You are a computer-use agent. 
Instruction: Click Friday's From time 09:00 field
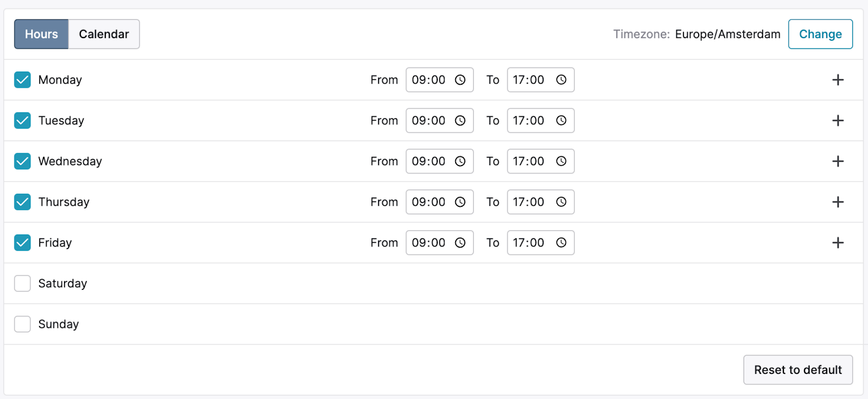click(429, 243)
